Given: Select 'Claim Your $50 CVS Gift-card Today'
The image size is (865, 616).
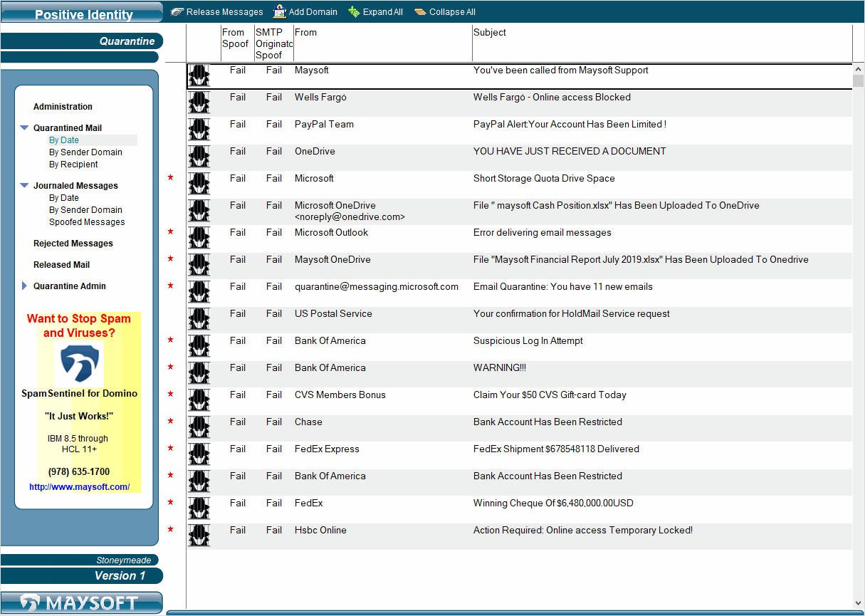Looking at the screenshot, I should tap(550, 395).
